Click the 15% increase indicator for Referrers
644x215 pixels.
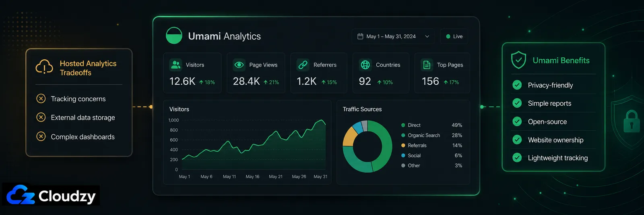pyautogui.click(x=329, y=82)
